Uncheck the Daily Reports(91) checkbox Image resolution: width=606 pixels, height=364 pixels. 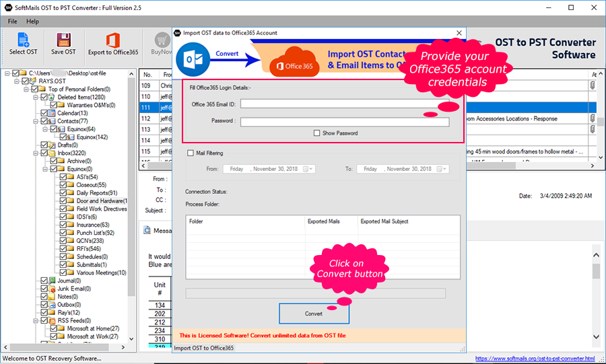tap(63, 192)
